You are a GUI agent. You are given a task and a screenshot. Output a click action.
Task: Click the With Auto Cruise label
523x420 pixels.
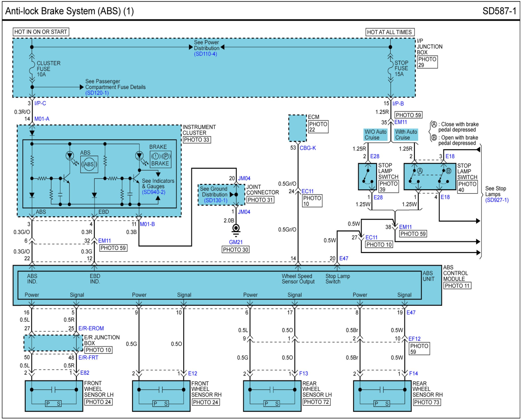[406, 134]
